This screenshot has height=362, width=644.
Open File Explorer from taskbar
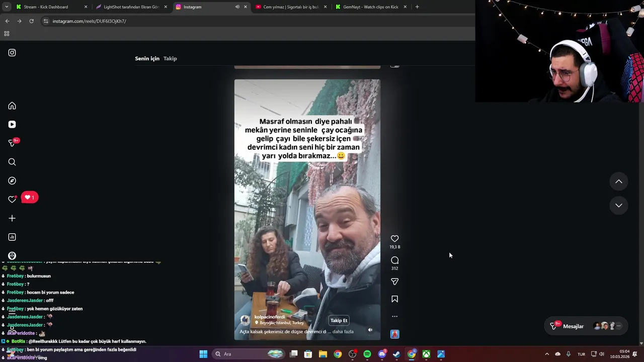point(323,354)
